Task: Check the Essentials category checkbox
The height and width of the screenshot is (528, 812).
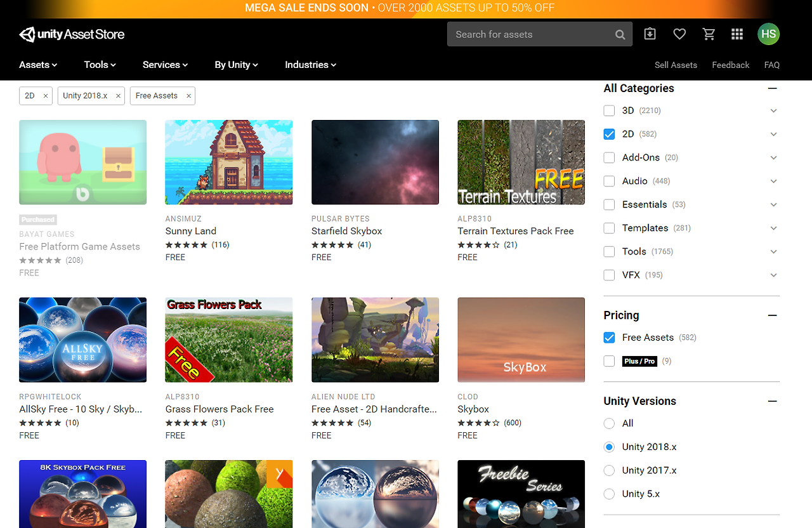Action: click(x=609, y=204)
